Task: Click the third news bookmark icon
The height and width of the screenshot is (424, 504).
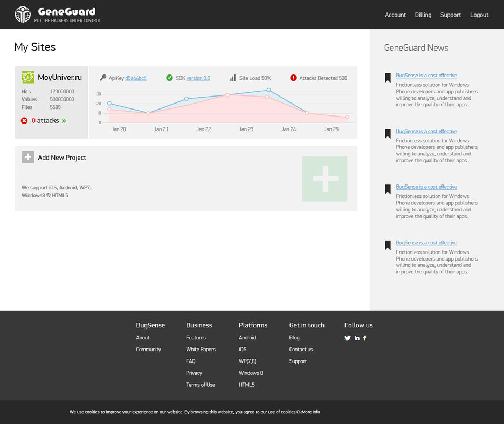Action: click(x=388, y=189)
